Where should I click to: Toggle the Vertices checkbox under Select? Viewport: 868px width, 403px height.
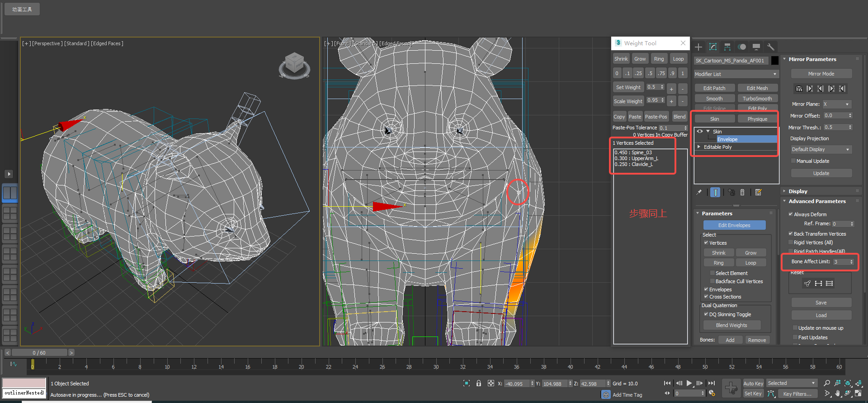[706, 243]
